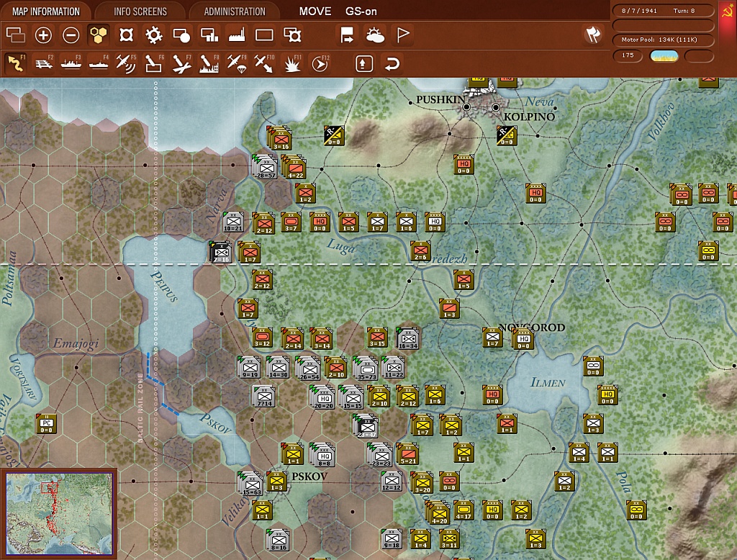Select Air transfer mode F10

tap(264, 63)
